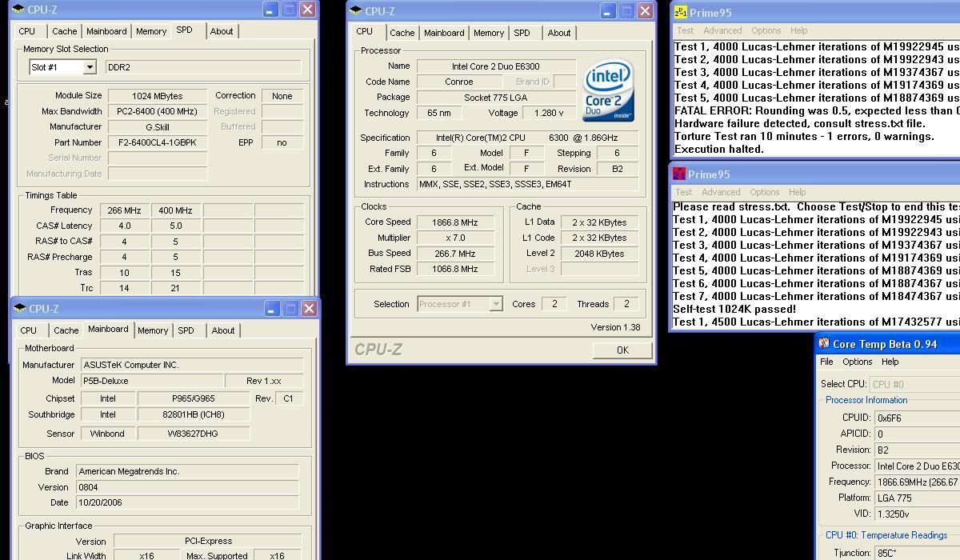Select SPD tab in the CPU window
The width and height of the screenshot is (960, 560).
pos(522,33)
